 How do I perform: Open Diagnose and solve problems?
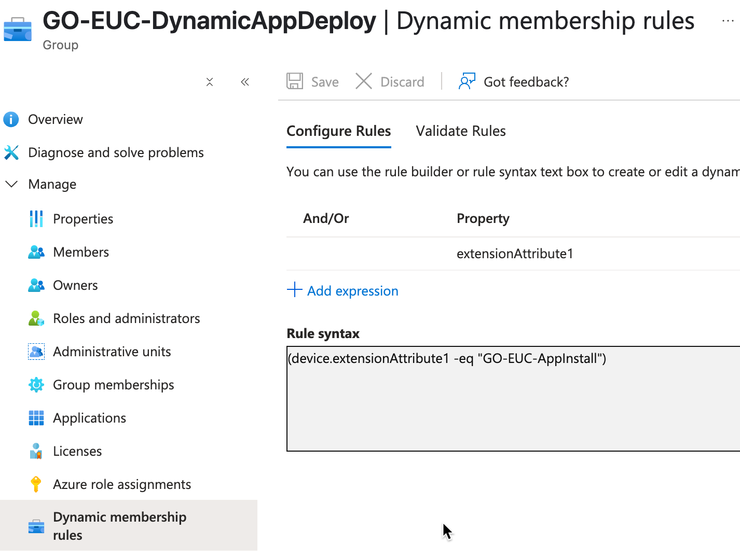pos(116,152)
